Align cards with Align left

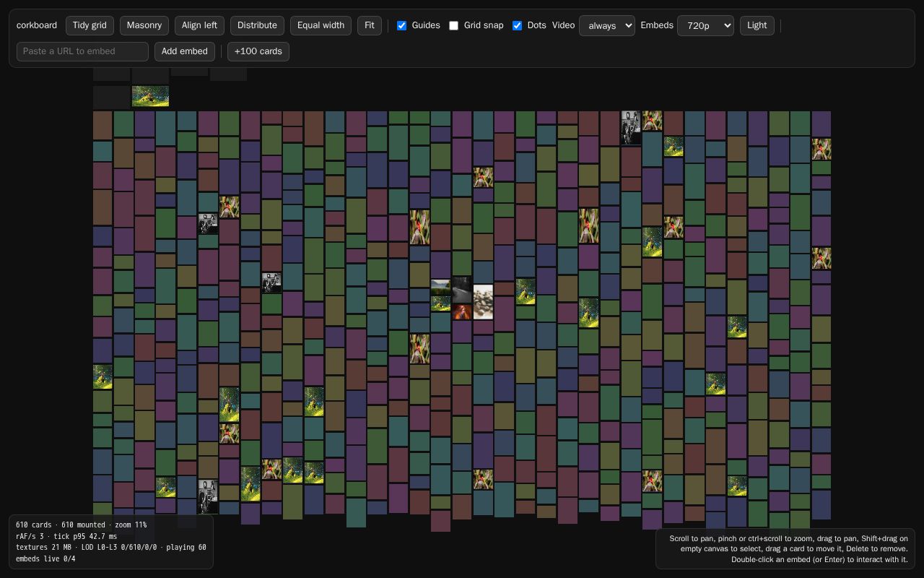click(199, 25)
